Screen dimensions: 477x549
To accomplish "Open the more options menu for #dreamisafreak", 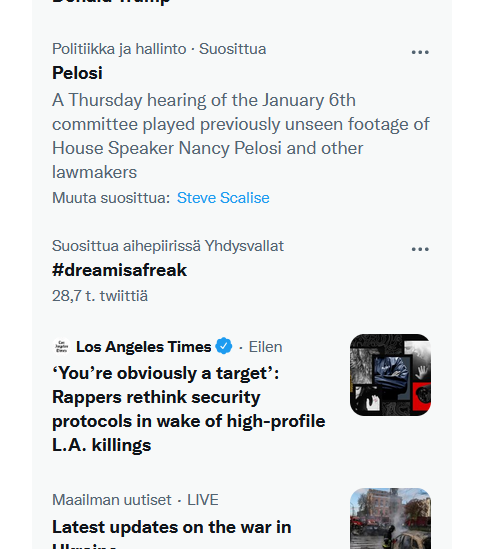I will 420,249.
